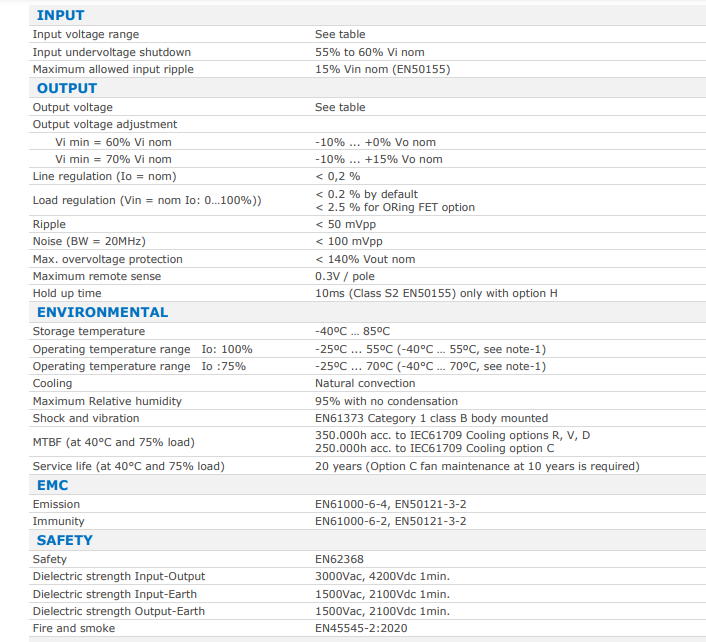Click the Safety EN62368 value

point(339,559)
